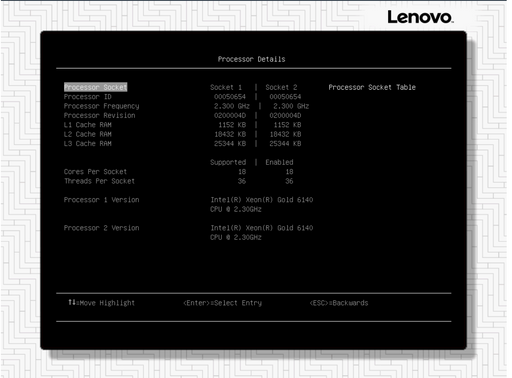Click the Threads Per Socket label
The image size is (512, 378).
[x=99, y=181]
